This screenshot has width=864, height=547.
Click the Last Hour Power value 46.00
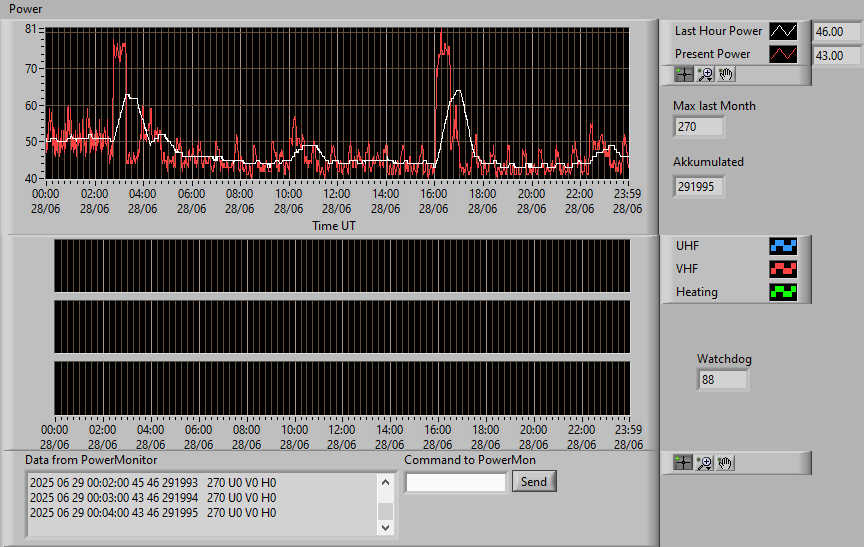(x=836, y=32)
